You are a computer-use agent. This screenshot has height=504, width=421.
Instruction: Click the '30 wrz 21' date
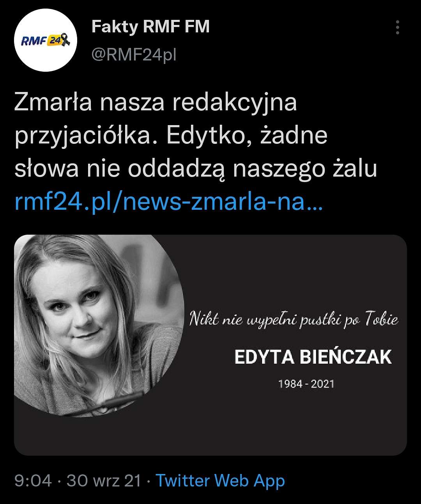(104, 481)
